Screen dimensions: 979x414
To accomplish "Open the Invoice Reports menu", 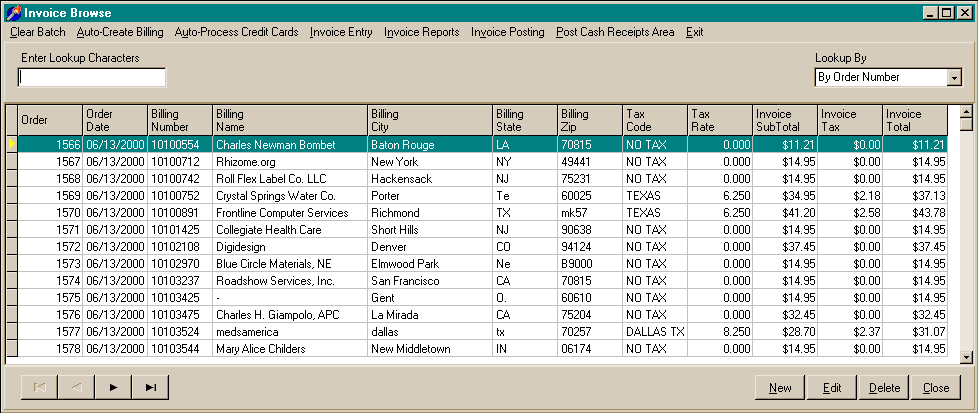I will pyautogui.click(x=421, y=32).
